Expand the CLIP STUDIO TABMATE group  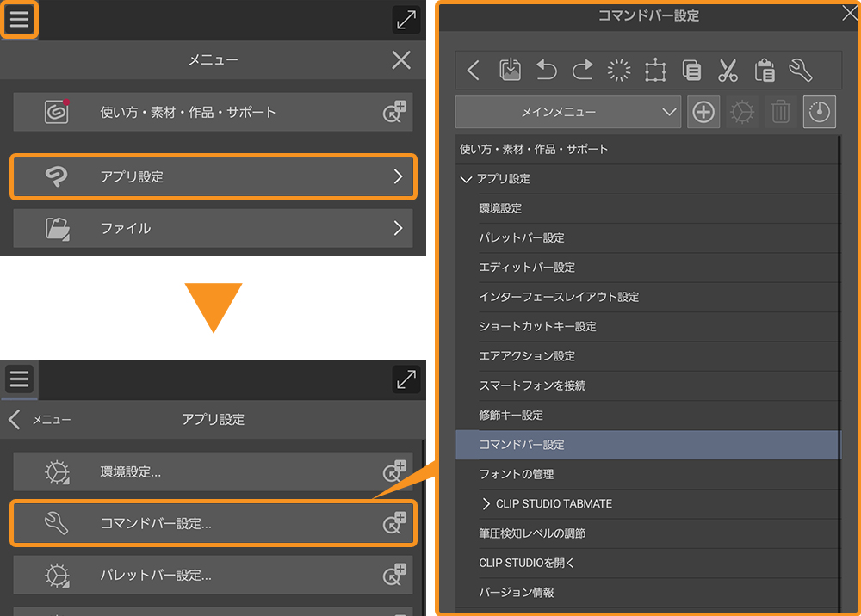(x=486, y=503)
